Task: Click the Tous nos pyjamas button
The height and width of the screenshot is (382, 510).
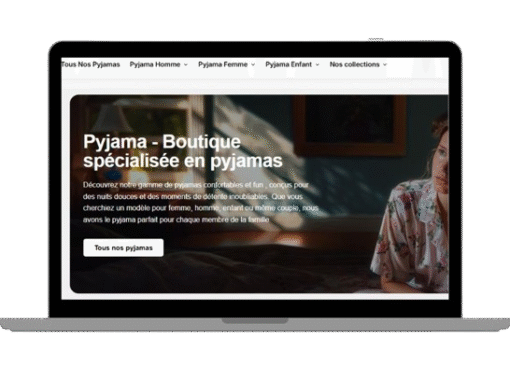Action: (123, 248)
